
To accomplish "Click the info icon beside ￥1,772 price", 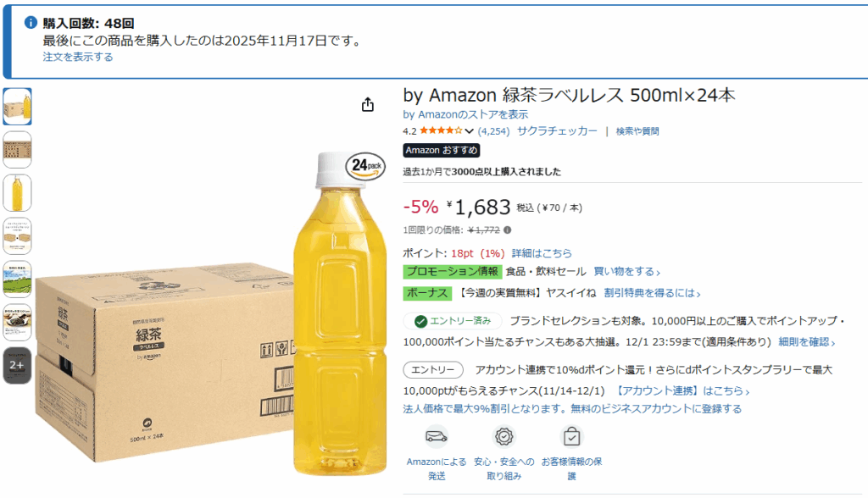I will click(507, 230).
